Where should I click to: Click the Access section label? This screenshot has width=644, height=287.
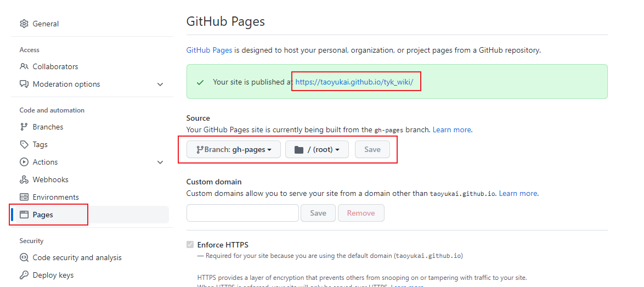(x=30, y=50)
